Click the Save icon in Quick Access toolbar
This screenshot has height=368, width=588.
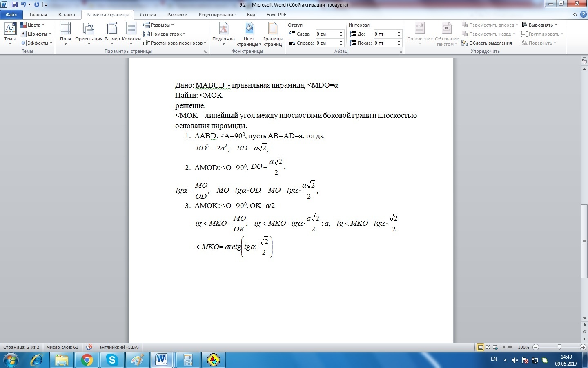click(x=15, y=4)
